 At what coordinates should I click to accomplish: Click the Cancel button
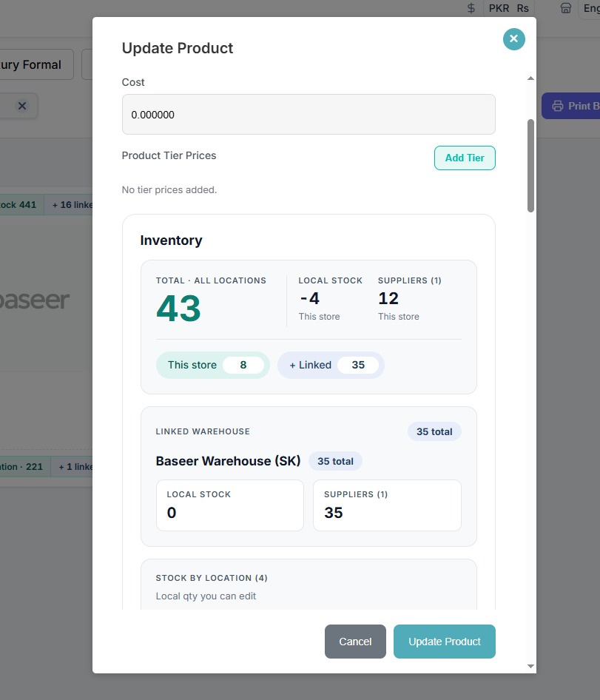355,642
